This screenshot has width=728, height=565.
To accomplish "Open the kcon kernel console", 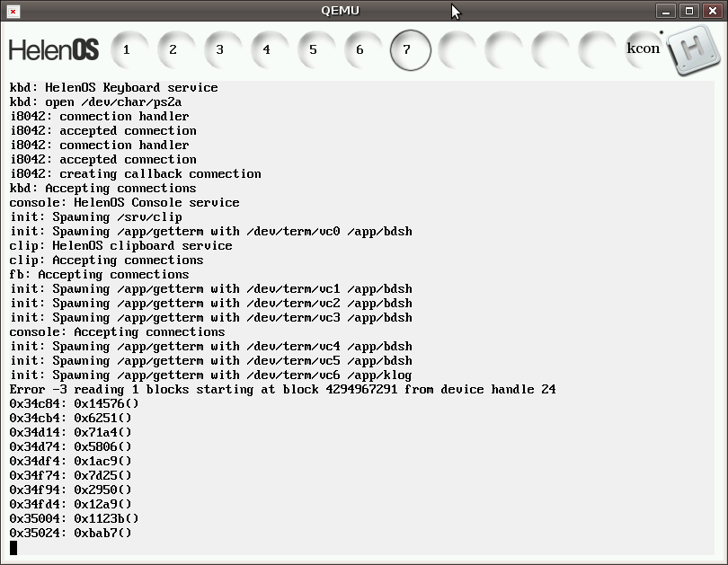I will 644,50.
